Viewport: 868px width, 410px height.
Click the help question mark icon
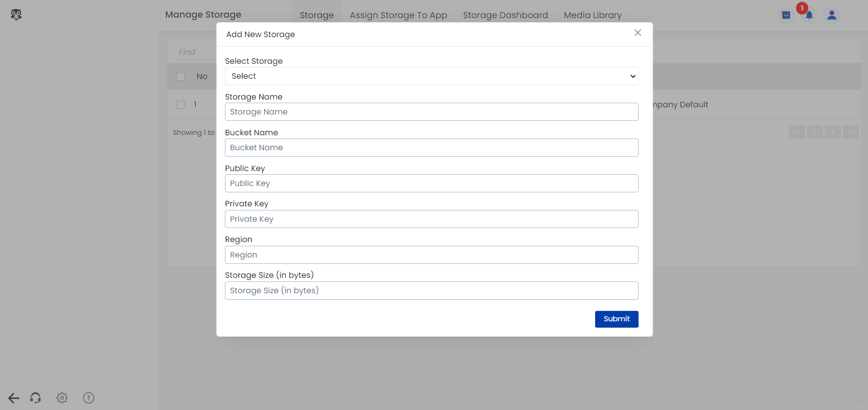[89, 398]
